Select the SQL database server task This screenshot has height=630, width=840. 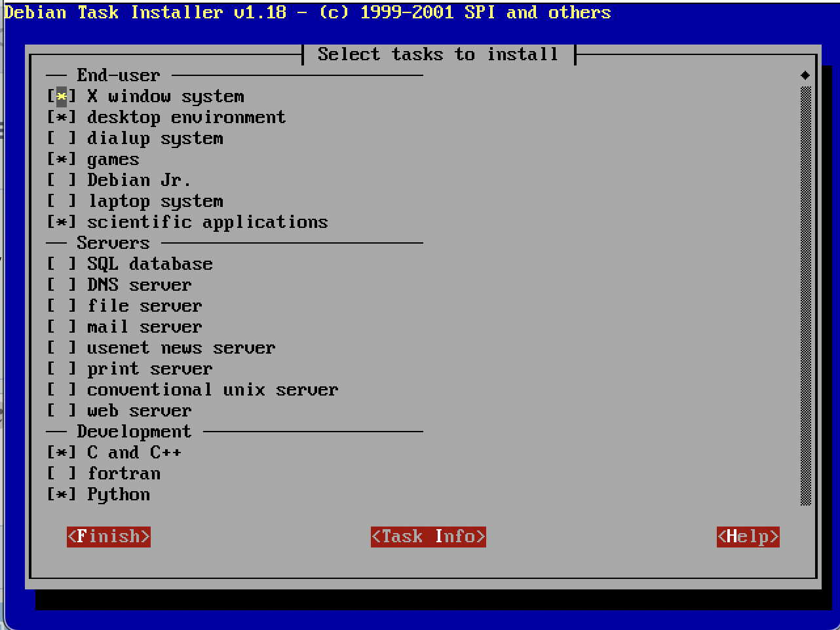click(x=62, y=265)
